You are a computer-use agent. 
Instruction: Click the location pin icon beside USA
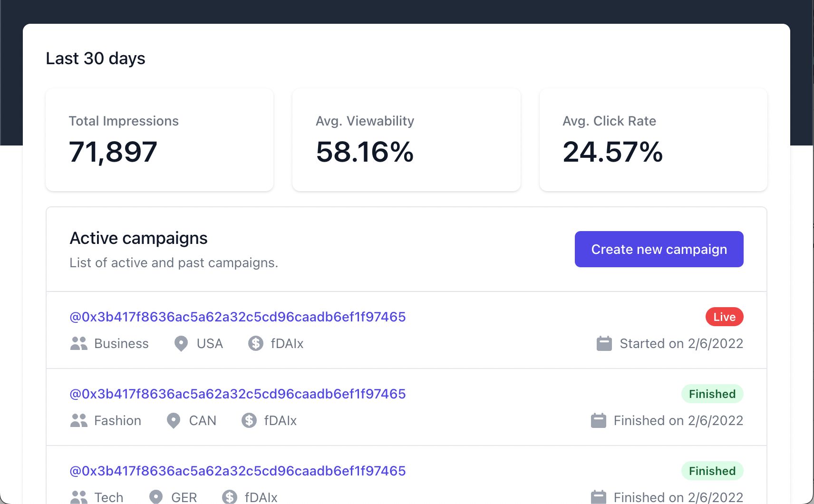pos(181,343)
